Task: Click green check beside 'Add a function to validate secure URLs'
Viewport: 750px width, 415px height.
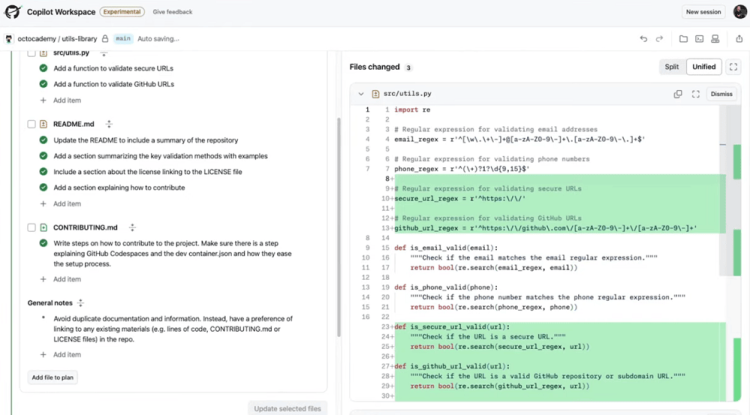Action: pyautogui.click(x=44, y=68)
